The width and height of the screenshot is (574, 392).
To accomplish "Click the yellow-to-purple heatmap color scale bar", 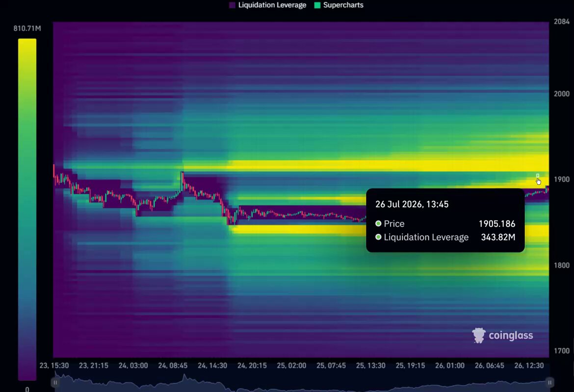I will [x=27, y=210].
